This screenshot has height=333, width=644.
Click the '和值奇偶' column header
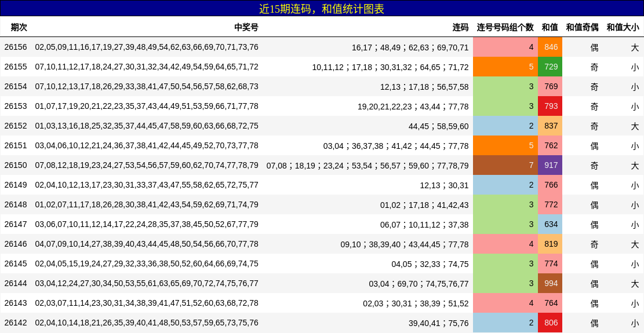(x=583, y=27)
